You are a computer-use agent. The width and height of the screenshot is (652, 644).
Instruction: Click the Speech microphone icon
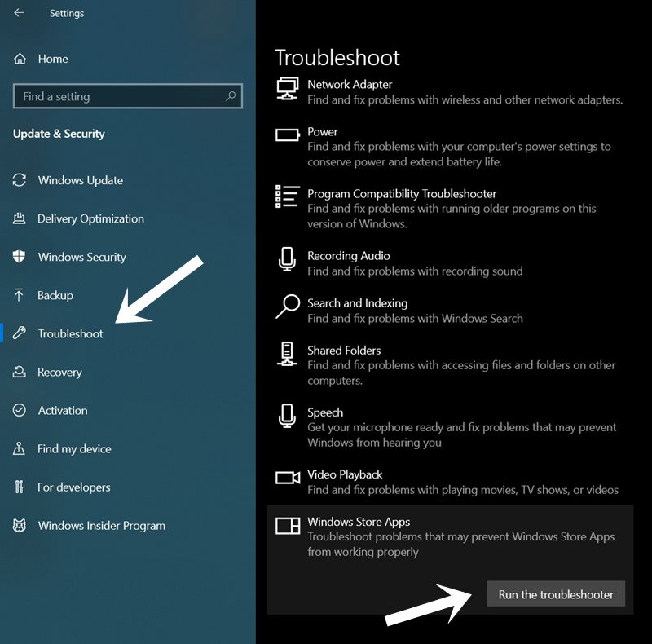click(x=287, y=416)
